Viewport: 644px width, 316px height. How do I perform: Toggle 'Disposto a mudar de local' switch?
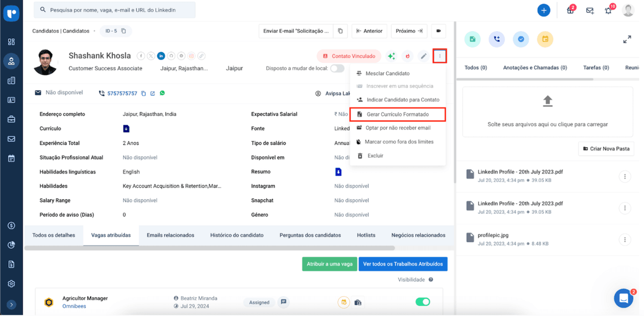coord(337,68)
